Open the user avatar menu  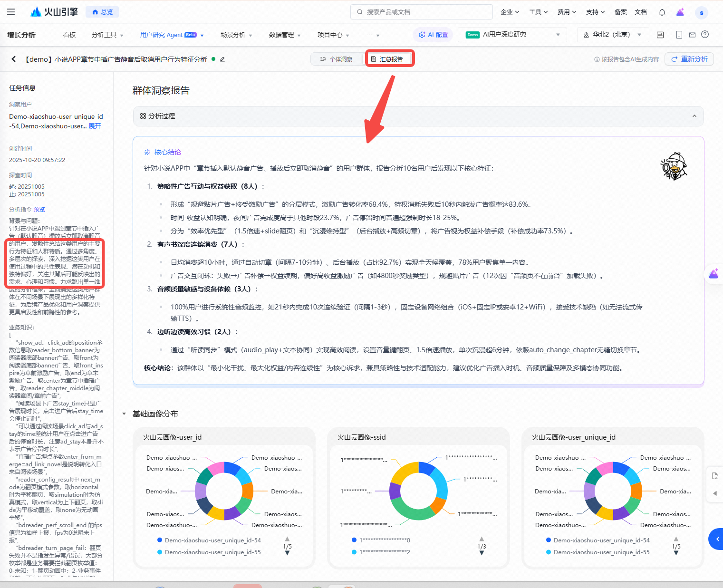(x=702, y=13)
